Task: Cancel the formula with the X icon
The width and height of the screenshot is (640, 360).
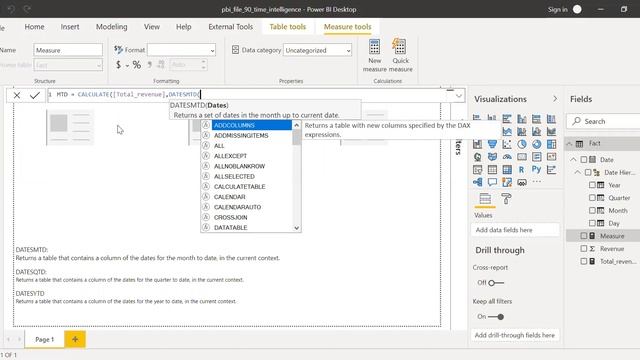Action: (17, 95)
